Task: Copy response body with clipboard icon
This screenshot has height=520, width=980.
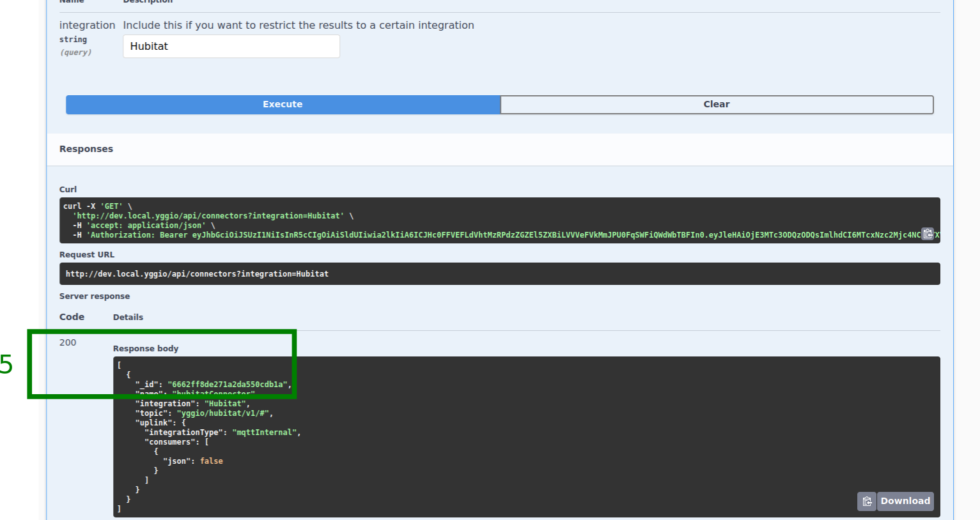Action: [x=867, y=501]
